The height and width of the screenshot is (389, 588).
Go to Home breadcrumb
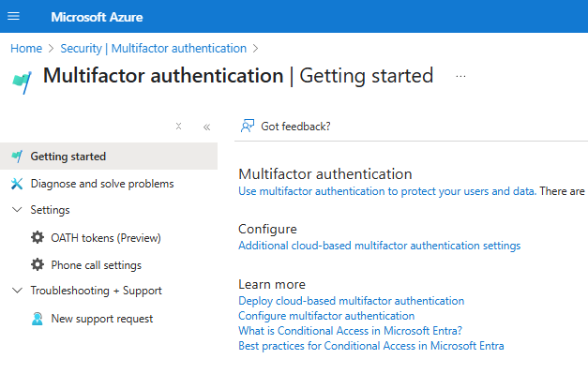tap(26, 49)
